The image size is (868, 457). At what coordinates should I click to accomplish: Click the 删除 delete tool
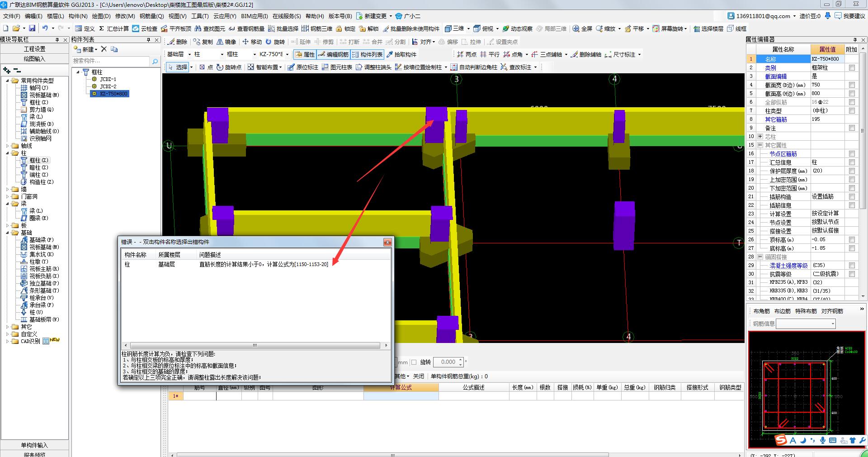[x=177, y=42]
